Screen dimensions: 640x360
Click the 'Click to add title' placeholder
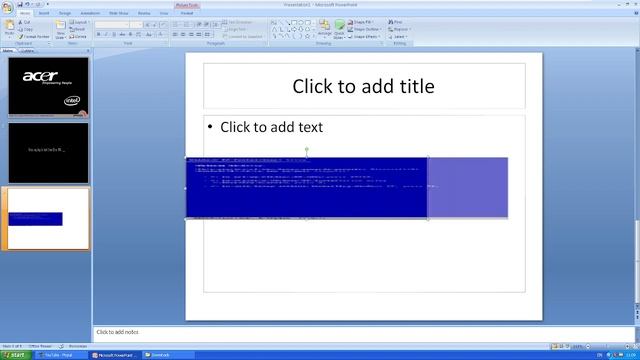[364, 86]
